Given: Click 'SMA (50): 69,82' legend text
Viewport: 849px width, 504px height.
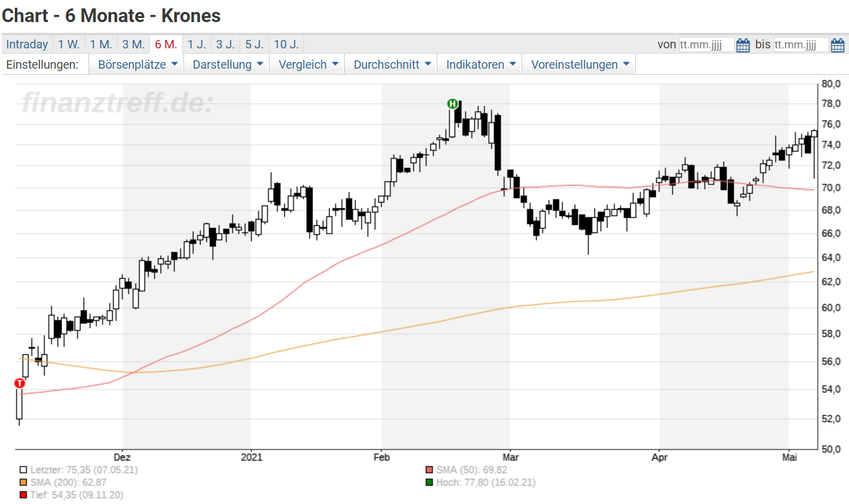Looking at the screenshot, I should tap(471, 470).
